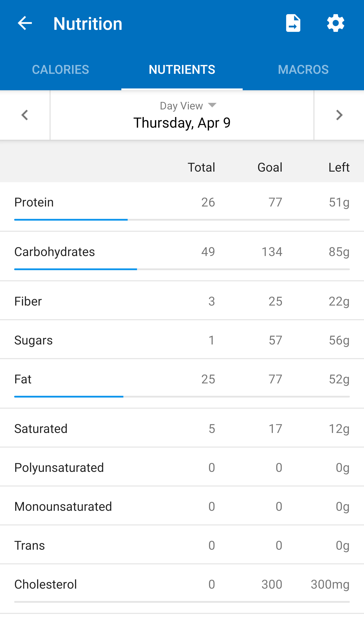The width and height of the screenshot is (364, 624).
Task: Click the Fat progress bar
Action: pos(182,397)
